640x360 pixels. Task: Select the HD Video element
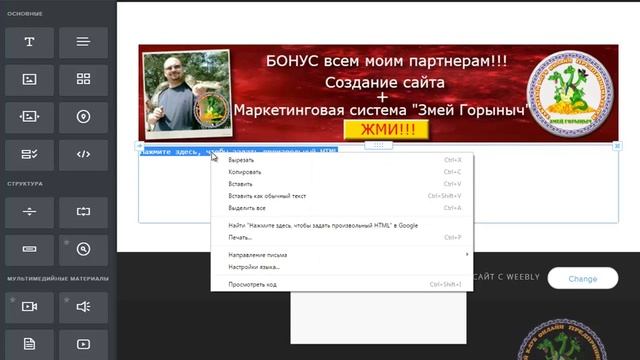point(29,307)
